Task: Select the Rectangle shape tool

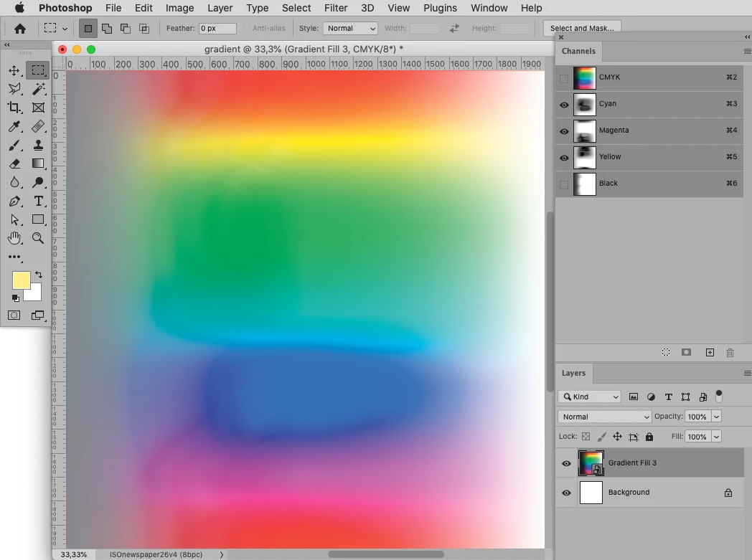Action: (38, 219)
